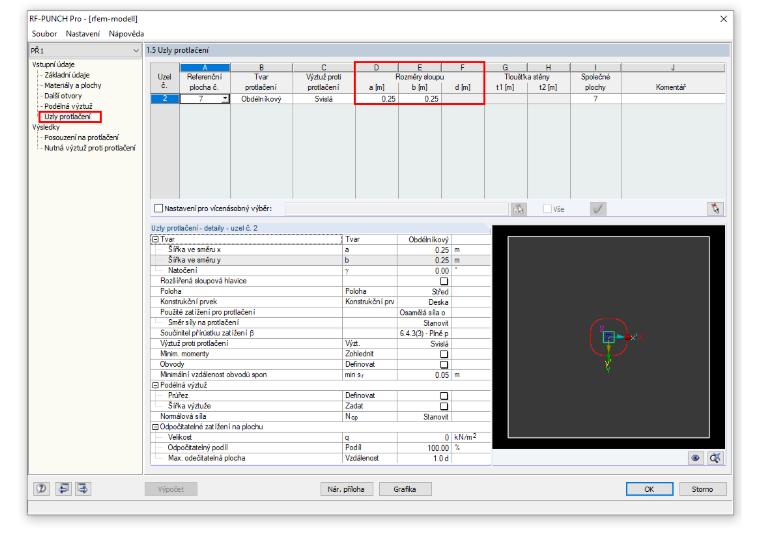The height and width of the screenshot is (542, 760).
Task: Click the help question-mark icon button
Action: pyautogui.click(x=42, y=489)
